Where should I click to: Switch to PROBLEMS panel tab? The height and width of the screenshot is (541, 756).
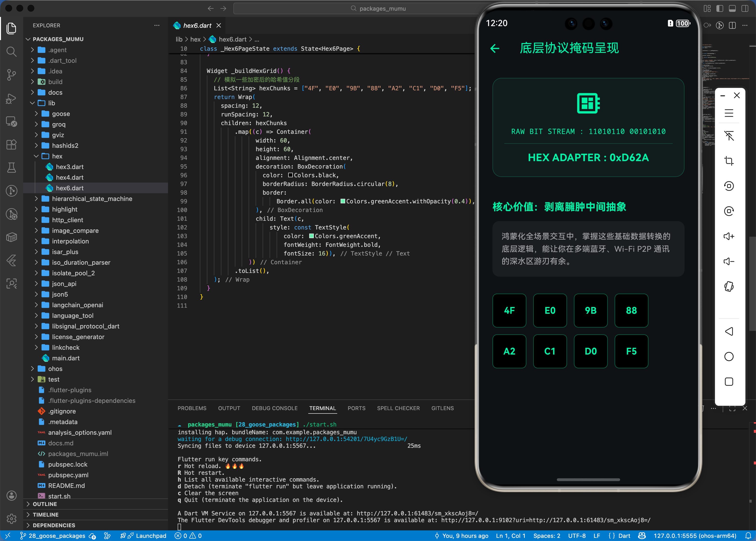point(192,408)
